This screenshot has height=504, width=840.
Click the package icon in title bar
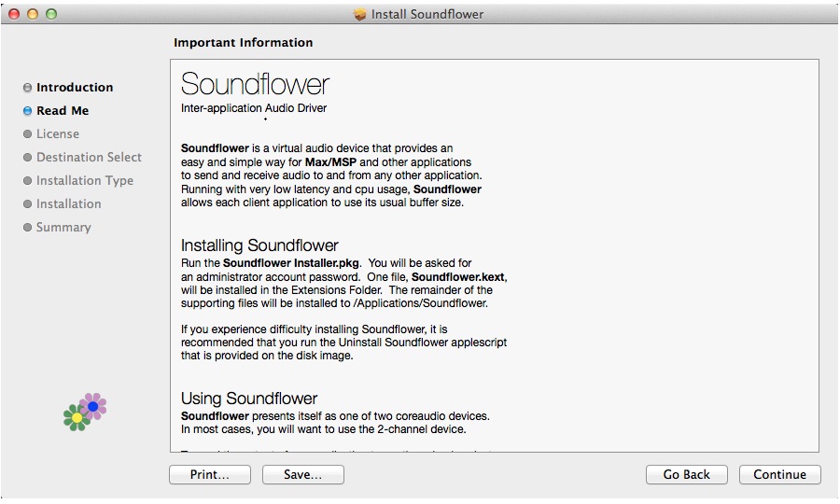point(360,14)
